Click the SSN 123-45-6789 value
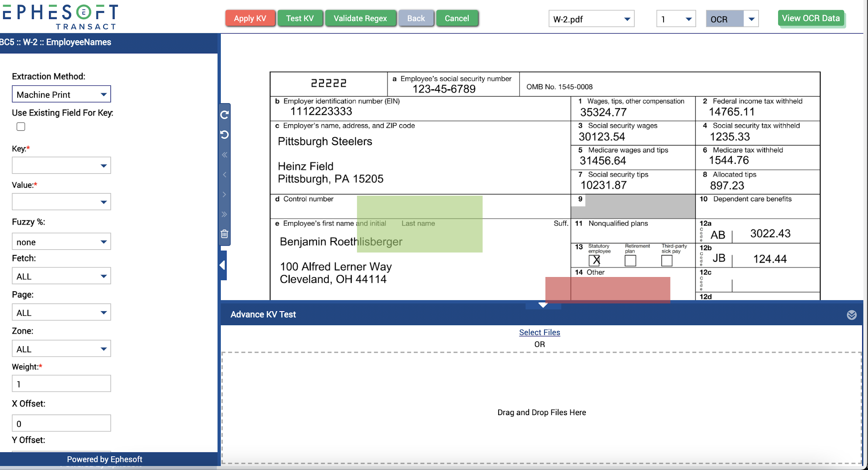The height and width of the screenshot is (470, 868). (444, 89)
